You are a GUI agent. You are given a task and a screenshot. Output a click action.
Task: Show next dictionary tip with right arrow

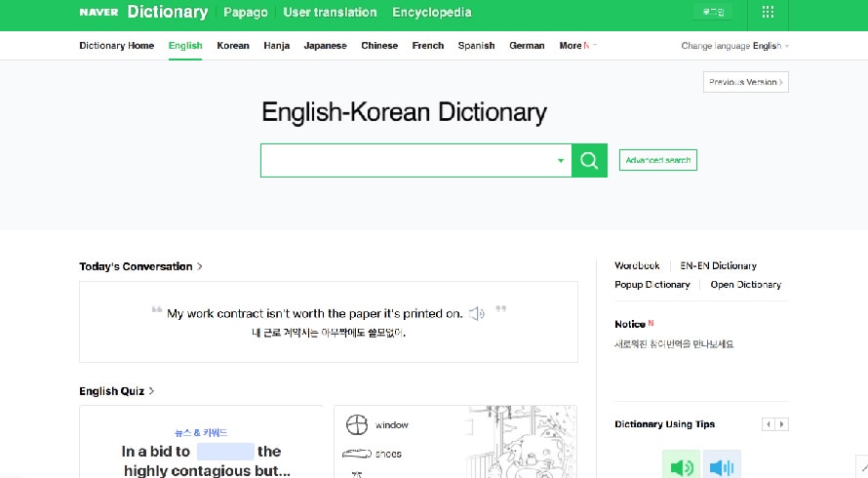[x=782, y=424]
